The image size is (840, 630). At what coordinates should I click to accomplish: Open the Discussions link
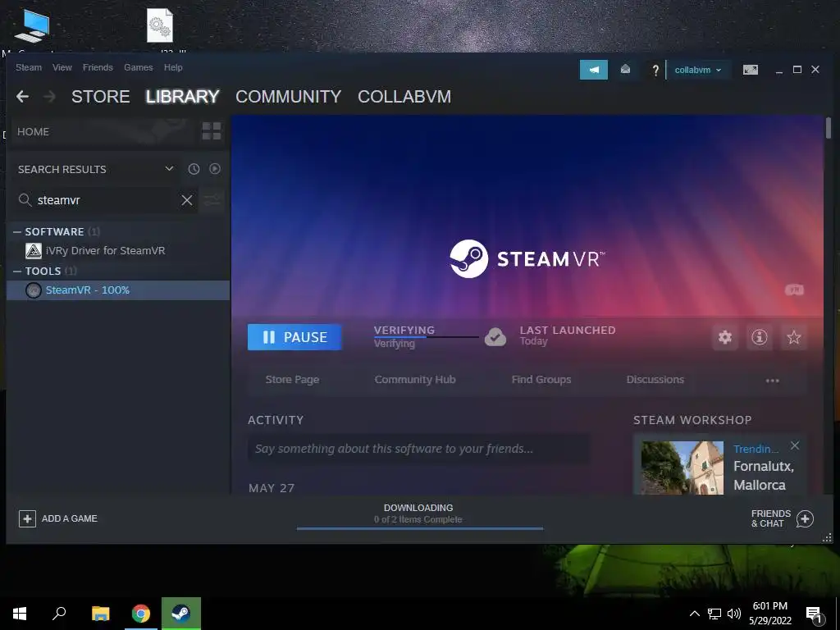tap(655, 379)
